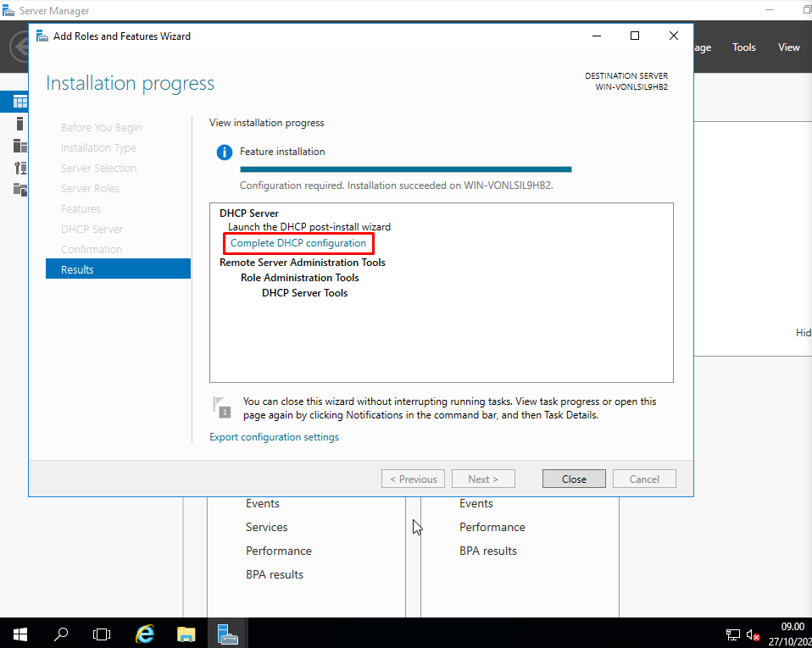Open File Explorer from taskbar
The image size is (812, 648).
[x=186, y=633]
